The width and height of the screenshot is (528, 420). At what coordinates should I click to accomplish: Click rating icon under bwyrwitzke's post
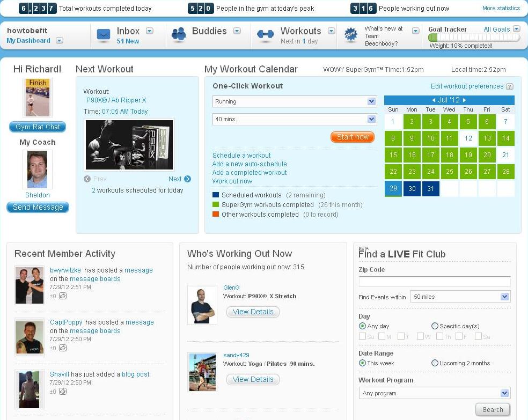[63, 296]
